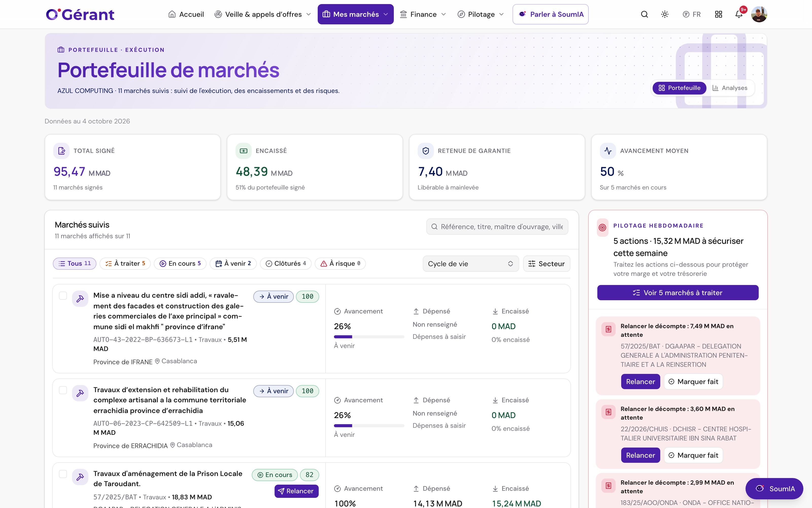812x508 pixels.
Task: Click Relancer for 57/2025/BAT décompte
Action: click(640, 382)
